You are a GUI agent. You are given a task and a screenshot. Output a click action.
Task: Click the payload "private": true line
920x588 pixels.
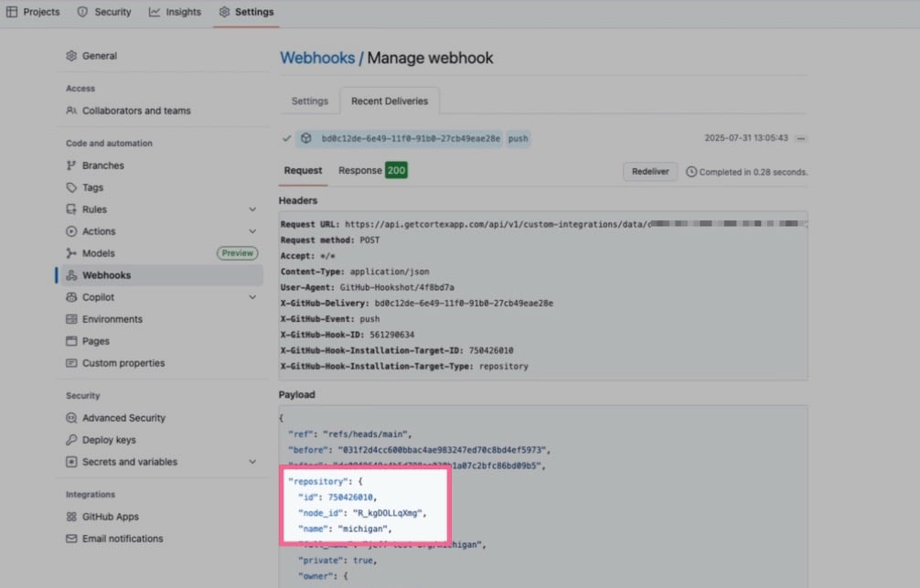click(x=337, y=561)
